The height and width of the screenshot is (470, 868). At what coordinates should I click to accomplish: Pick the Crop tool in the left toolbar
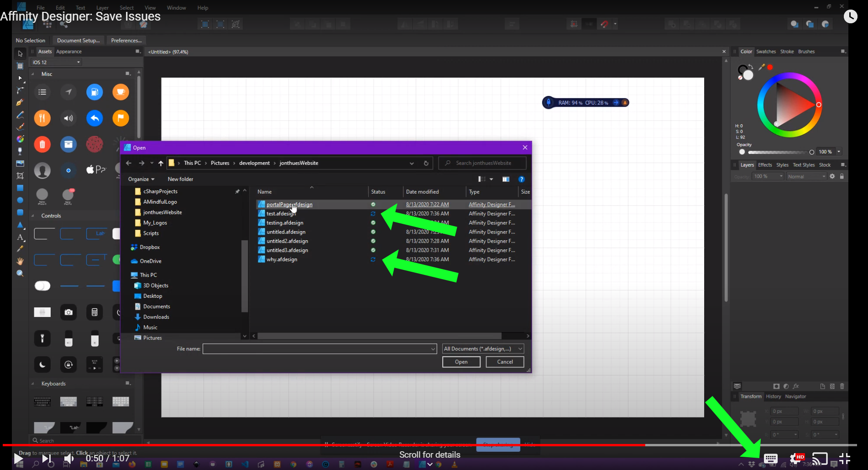pyautogui.click(x=20, y=175)
